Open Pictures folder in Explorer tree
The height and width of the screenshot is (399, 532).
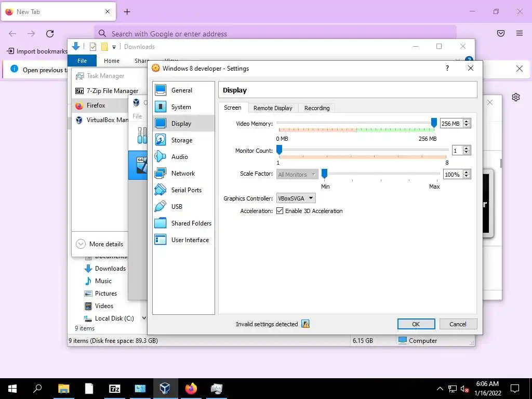101,294
